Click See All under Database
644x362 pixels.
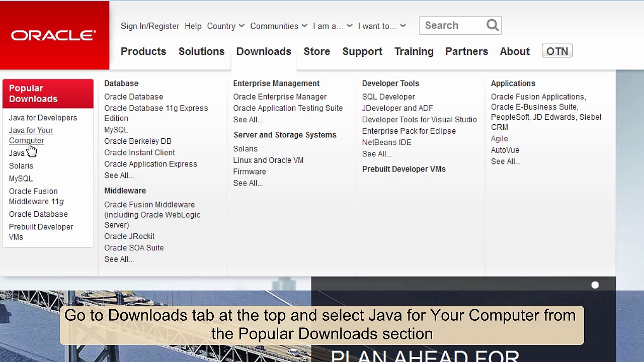tap(119, 175)
